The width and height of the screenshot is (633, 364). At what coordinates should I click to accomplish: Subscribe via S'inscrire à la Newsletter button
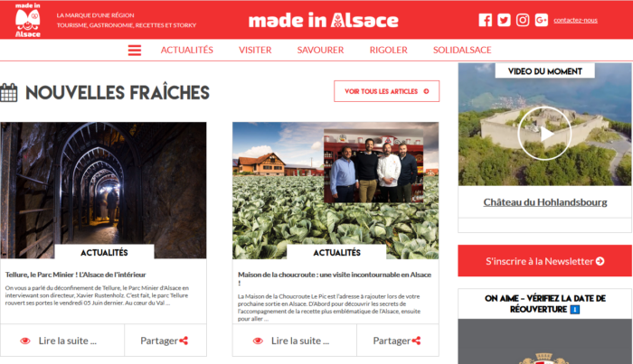tap(544, 261)
